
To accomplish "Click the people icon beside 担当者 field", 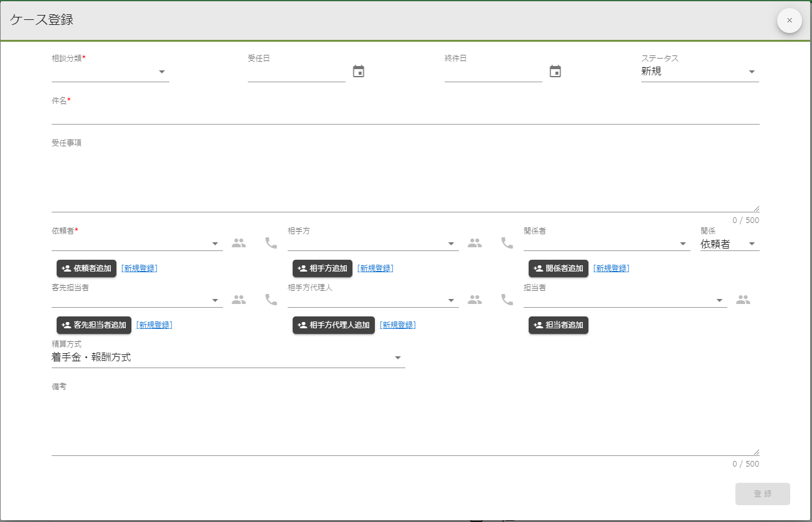I will tap(743, 300).
